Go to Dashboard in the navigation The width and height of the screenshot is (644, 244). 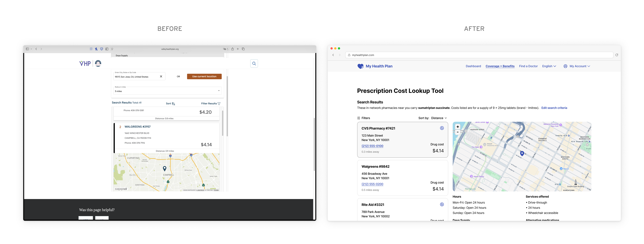tap(473, 66)
